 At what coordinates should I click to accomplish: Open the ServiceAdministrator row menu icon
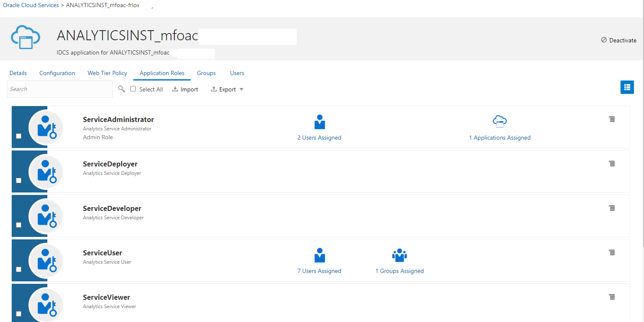pyautogui.click(x=612, y=119)
